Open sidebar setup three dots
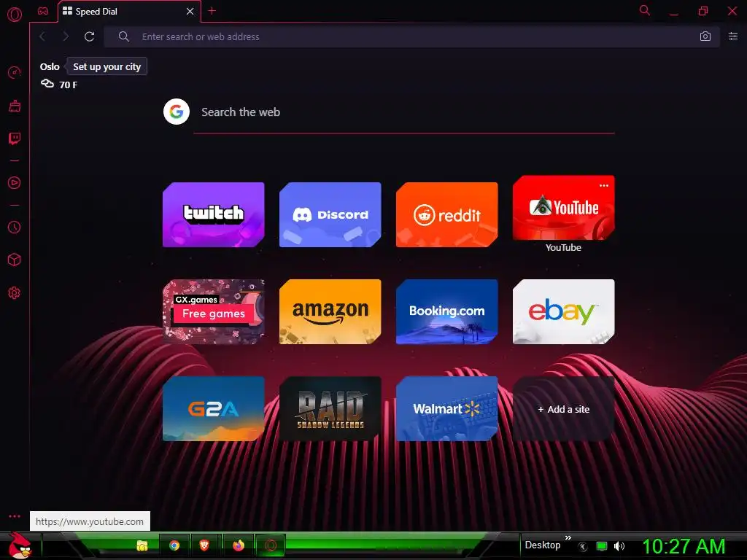This screenshot has height=560, width=747. click(15, 516)
